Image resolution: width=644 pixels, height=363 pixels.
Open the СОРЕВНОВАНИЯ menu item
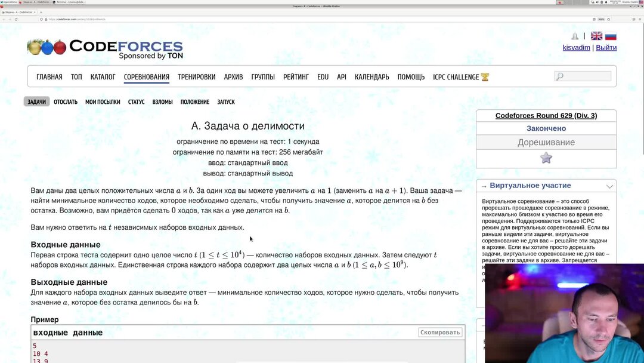pyautogui.click(x=147, y=77)
